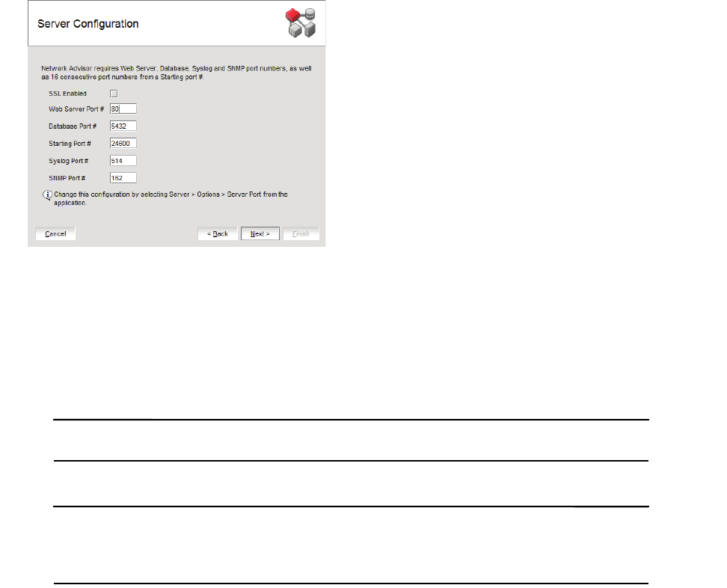The image size is (727, 588).
Task: Enable the SSL Enabled checkbox
Action: tap(114, 94)
